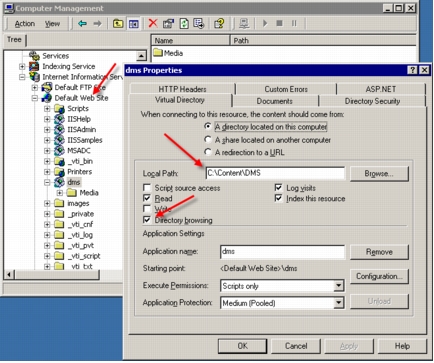Click the tree horizontal scroll-left arrow

(9, 275)
